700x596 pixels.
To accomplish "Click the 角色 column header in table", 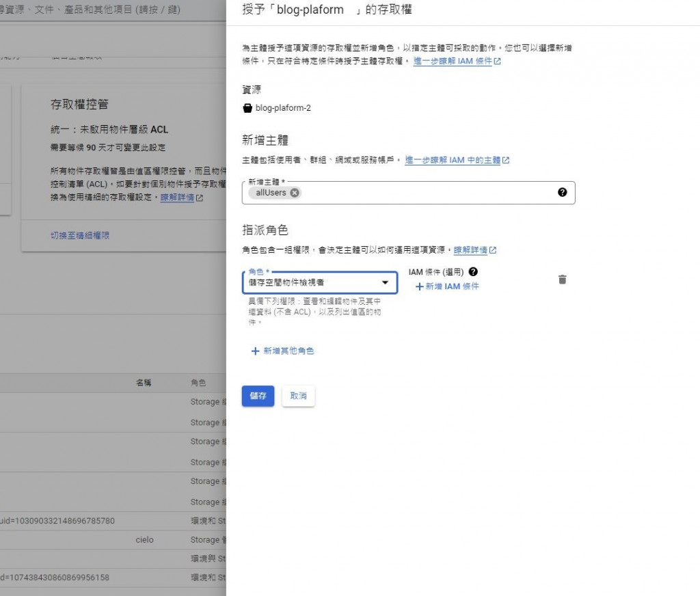I will click(x=198, y=383).
